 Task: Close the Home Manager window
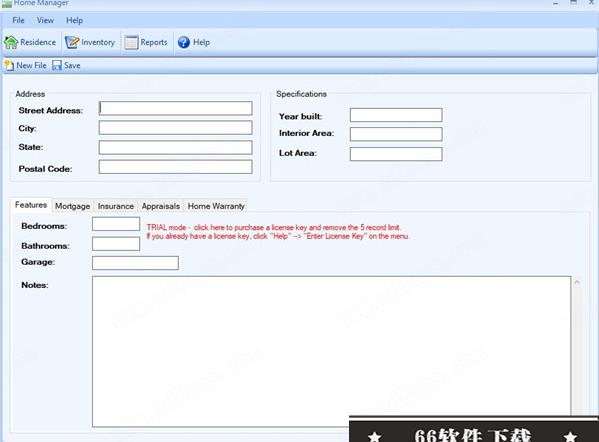(x=591, y=3)
